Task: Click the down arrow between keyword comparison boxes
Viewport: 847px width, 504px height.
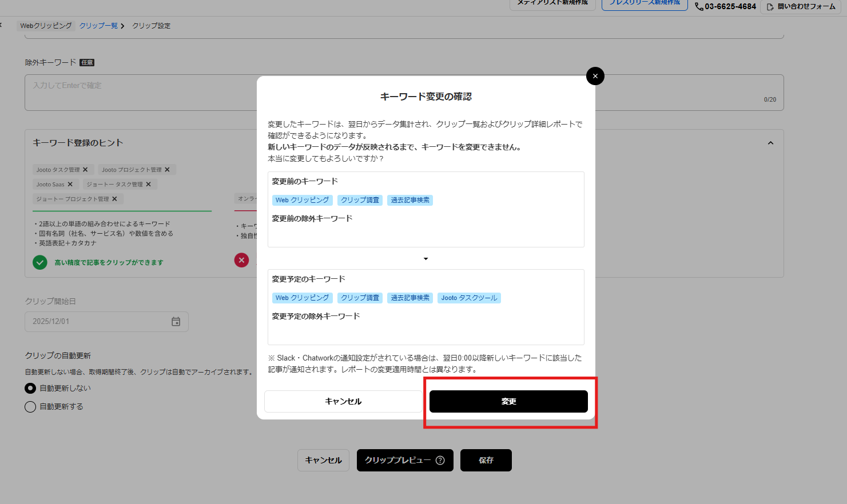Action: point(426,258)
